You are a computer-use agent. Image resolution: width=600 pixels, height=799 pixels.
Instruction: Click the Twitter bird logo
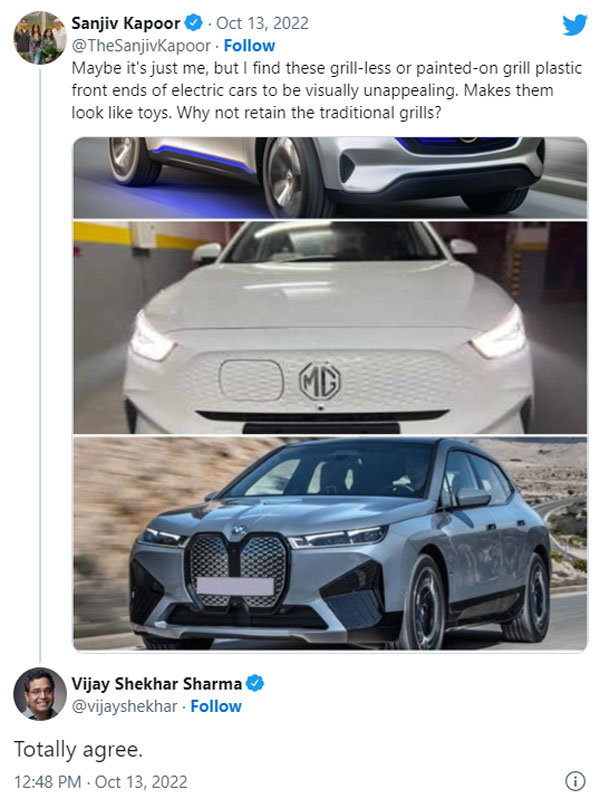[574, 24]
